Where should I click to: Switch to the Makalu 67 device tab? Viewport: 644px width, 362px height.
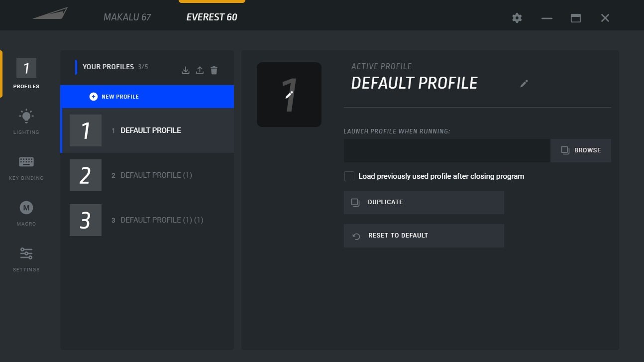[127, 17]
